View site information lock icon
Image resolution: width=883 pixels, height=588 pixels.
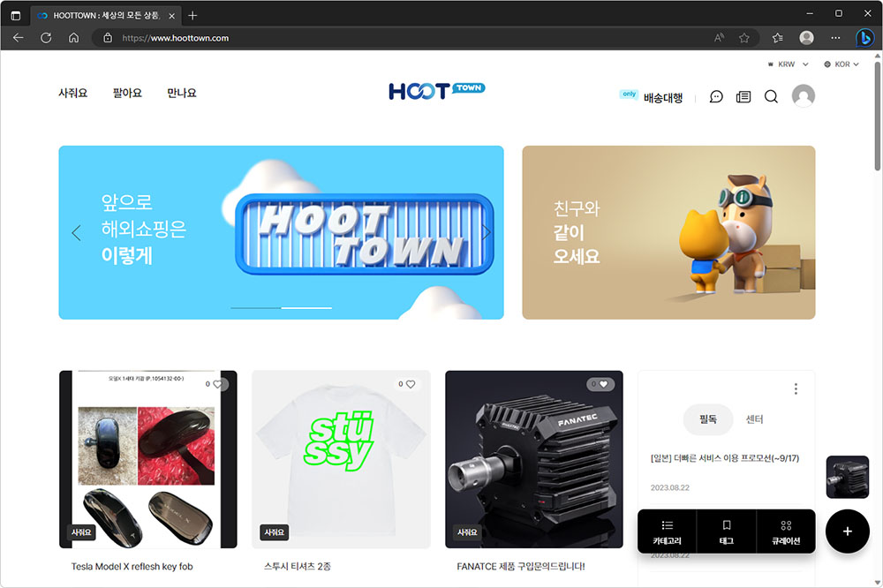tap(108, 38)
